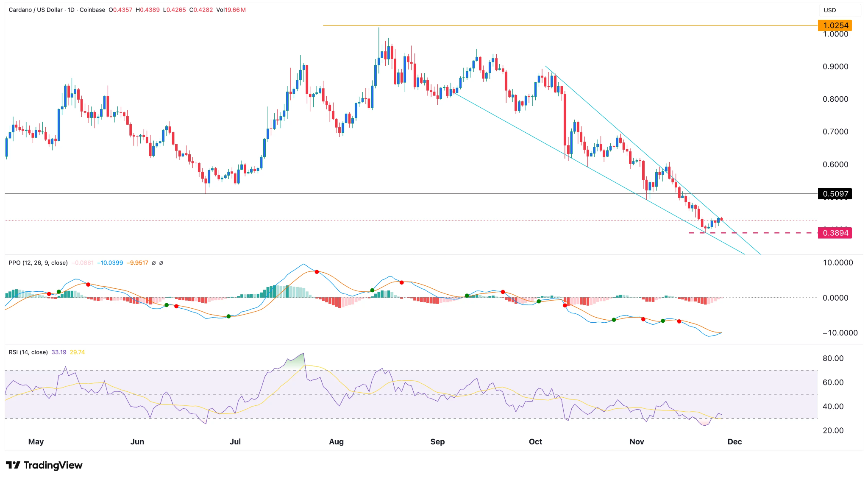The height and width of the screenshot is (480, 868).
Task: Click the pink 0.3894 price label
Action: click(x=835, y=233)
